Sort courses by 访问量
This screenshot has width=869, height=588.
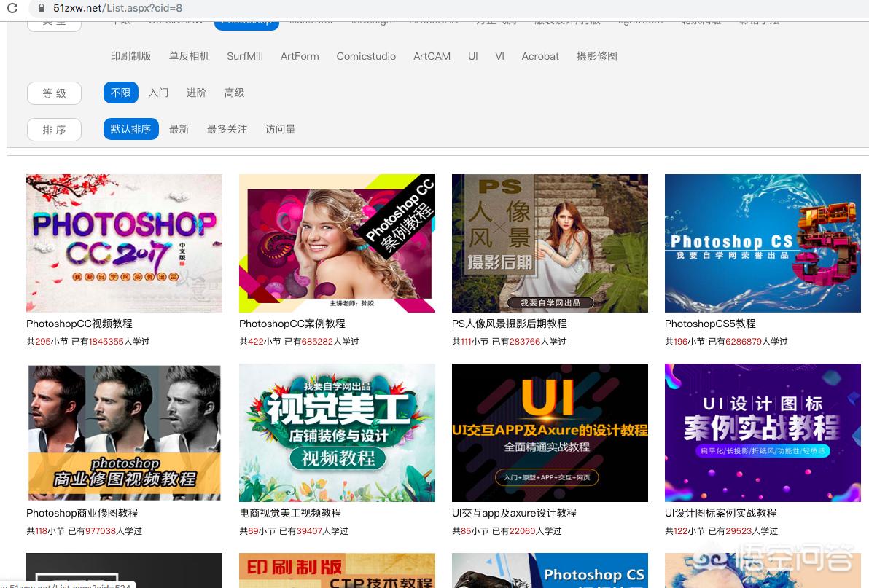(x=281, y=129)
